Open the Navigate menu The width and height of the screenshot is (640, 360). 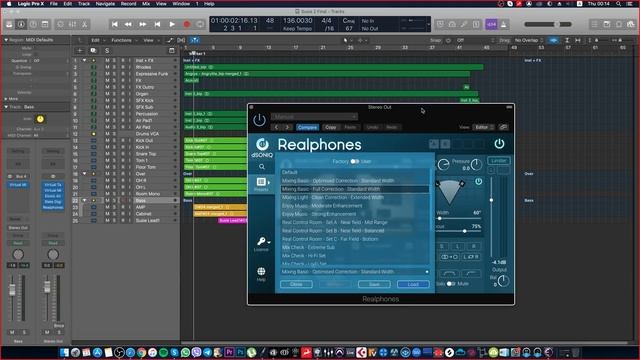[105, 4]
